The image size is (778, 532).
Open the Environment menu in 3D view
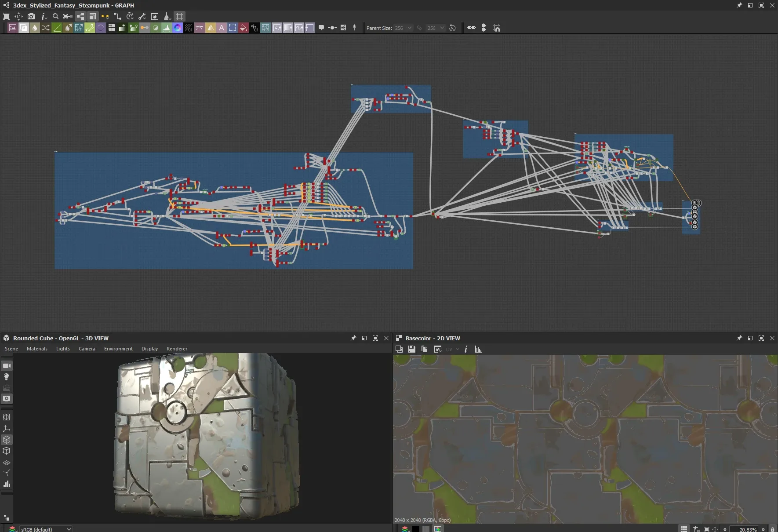118,349
